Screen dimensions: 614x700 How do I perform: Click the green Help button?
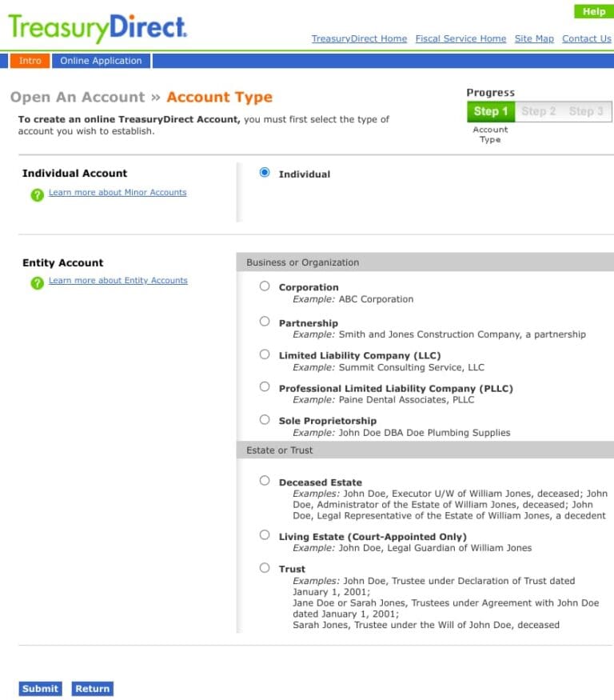tap(593, 11)
